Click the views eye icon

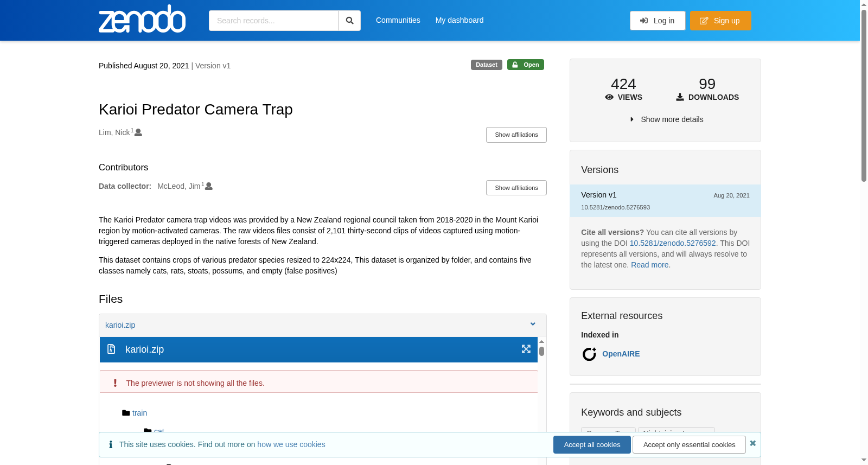click(609, 97)
